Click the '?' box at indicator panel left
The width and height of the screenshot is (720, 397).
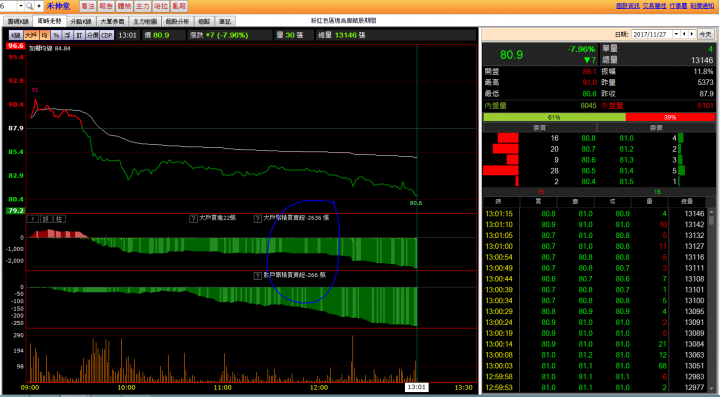click(x=33, y=219)
